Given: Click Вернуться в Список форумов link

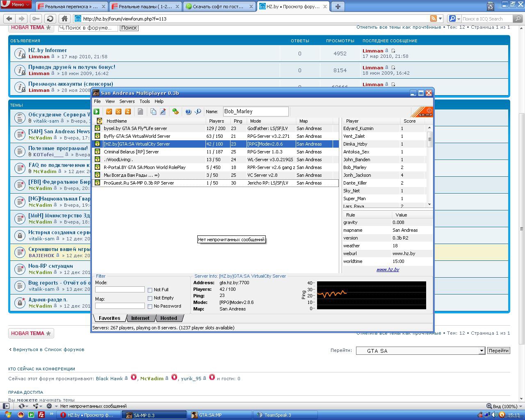Looking at the screenshot, I should point(48,349).
